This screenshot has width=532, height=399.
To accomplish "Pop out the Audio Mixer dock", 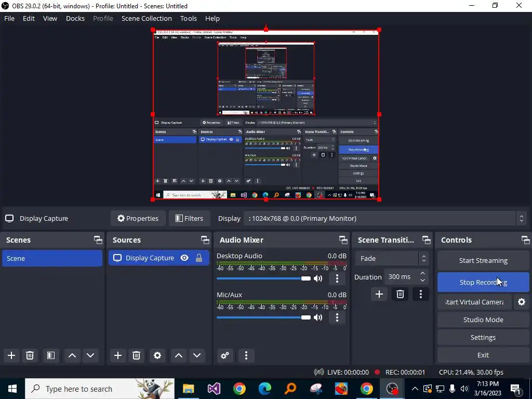I will coord(343,240).
